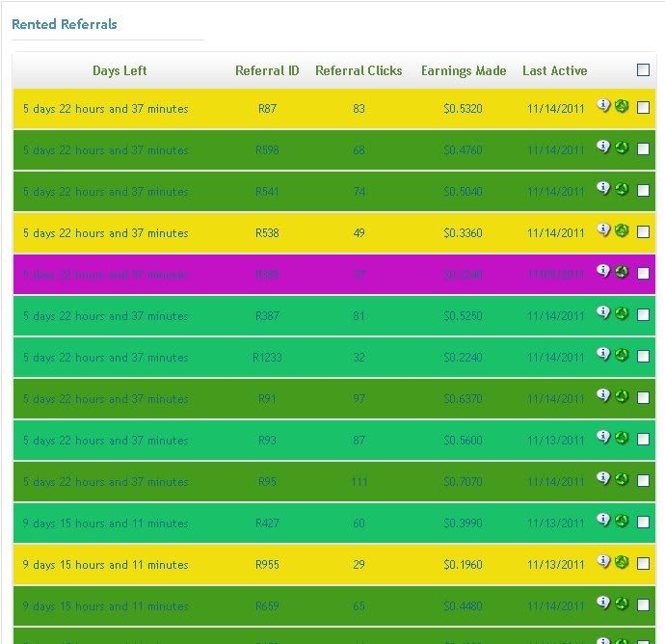
Task: Select referral R955 with its checkbox
Action: tap(643, 564)
